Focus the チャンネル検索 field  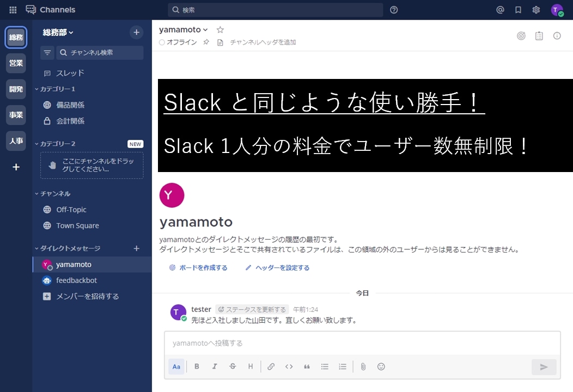[100, 53]
